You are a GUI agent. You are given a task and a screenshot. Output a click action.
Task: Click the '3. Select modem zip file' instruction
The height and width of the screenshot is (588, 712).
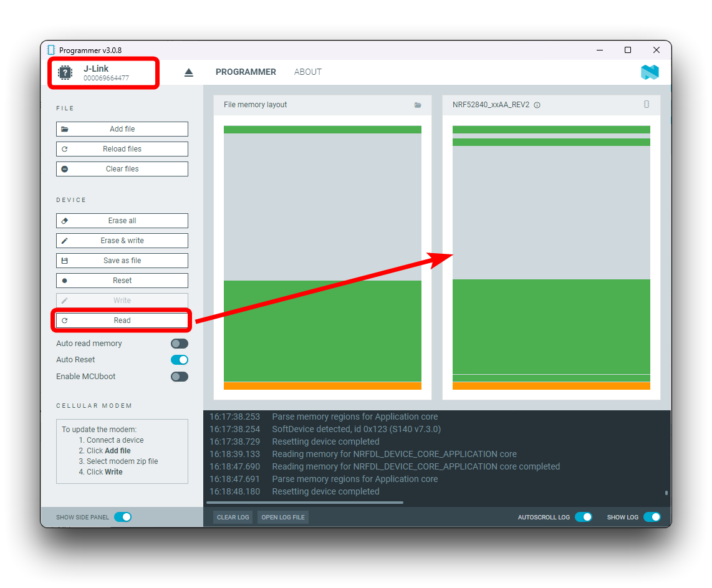click(118, 461)
